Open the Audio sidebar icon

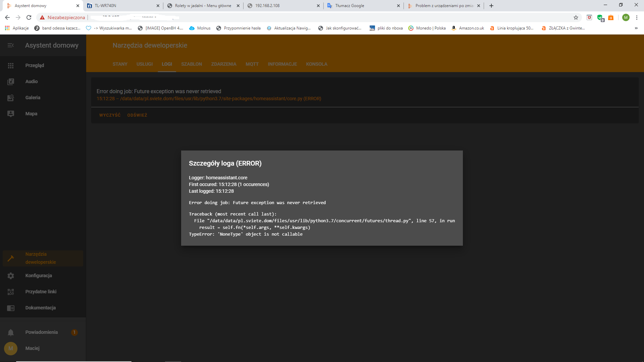coord(11,81)
